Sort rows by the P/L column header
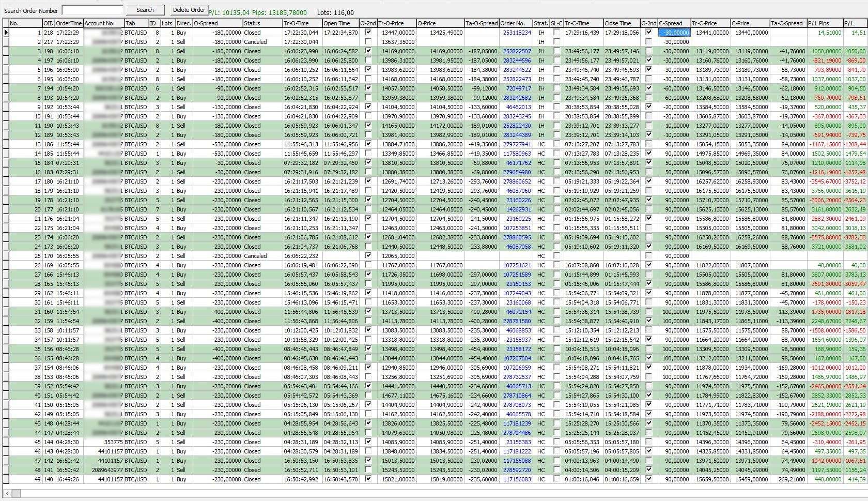The image size is (868, 501). pos(855,23)
